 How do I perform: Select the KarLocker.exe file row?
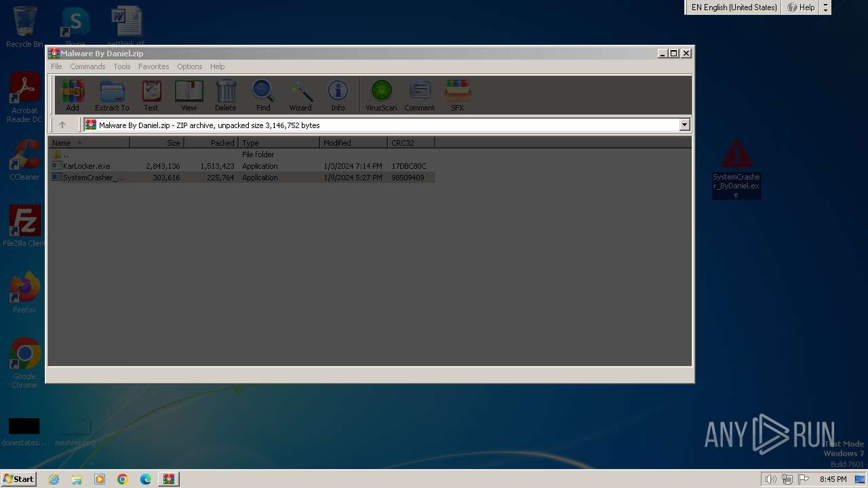(242, 166)
